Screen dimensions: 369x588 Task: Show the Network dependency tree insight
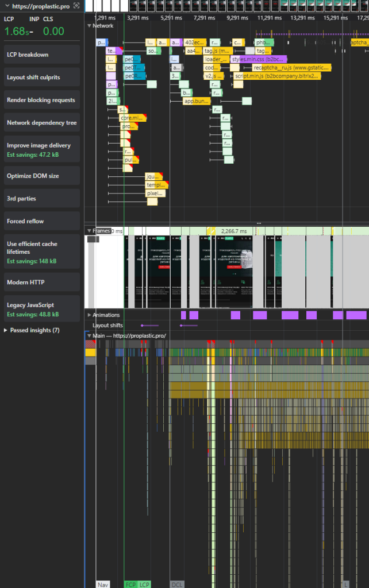pyautogui.click(x=40, y=123)
